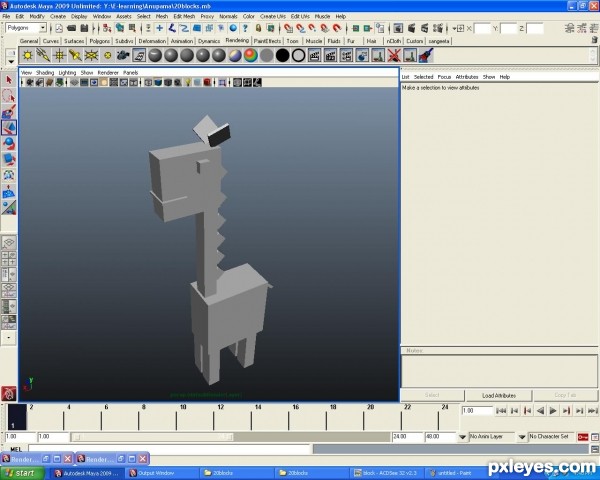The height and width of the screenshot is (480, 600).
Task: Click the MEL command line input
Action: (x=168, y=449)
